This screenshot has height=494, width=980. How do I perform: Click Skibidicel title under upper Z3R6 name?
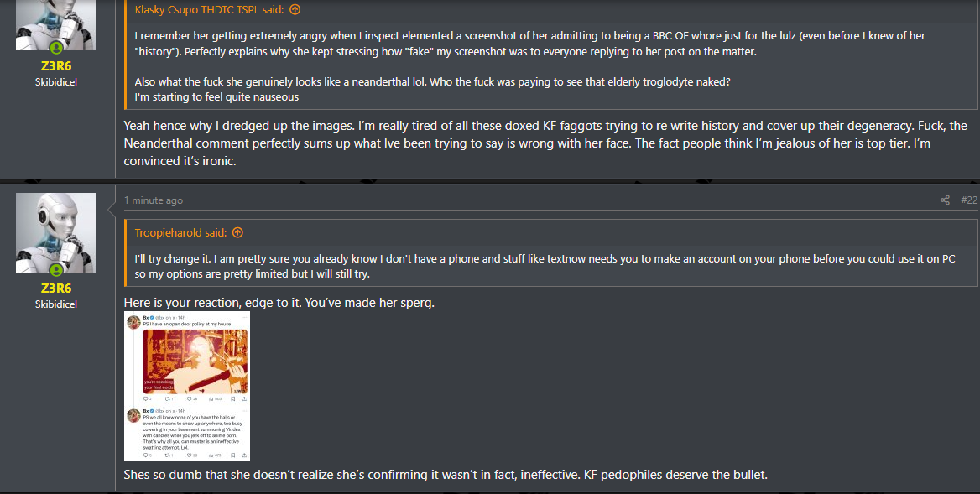pos(56,82)
